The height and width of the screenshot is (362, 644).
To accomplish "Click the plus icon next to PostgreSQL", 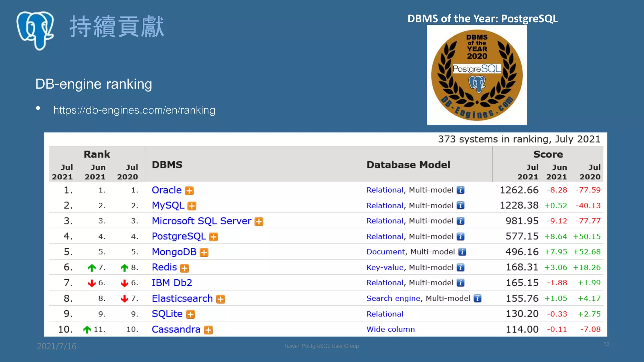I will [x=214, y=237].
